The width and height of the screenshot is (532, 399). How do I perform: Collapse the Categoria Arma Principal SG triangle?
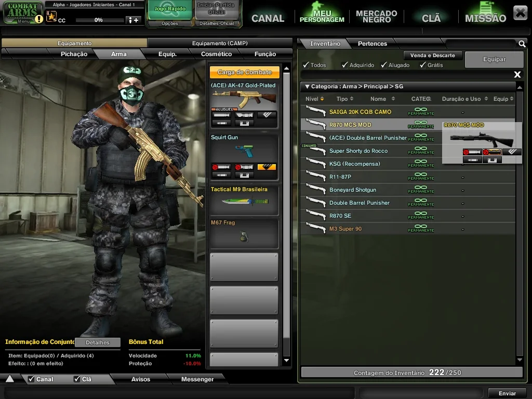(x=307, y=87)
